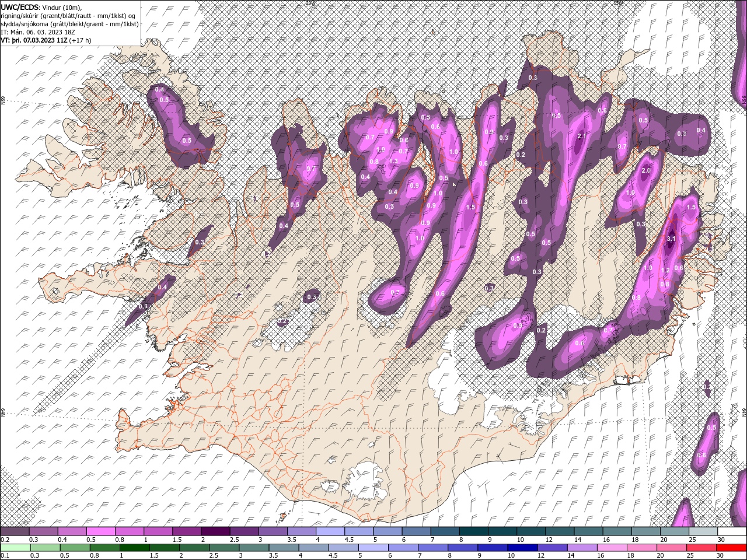Screen dimensions: 747x560
Task: Select the 25–30 near-white snow swatch
Action: [703, 531]
